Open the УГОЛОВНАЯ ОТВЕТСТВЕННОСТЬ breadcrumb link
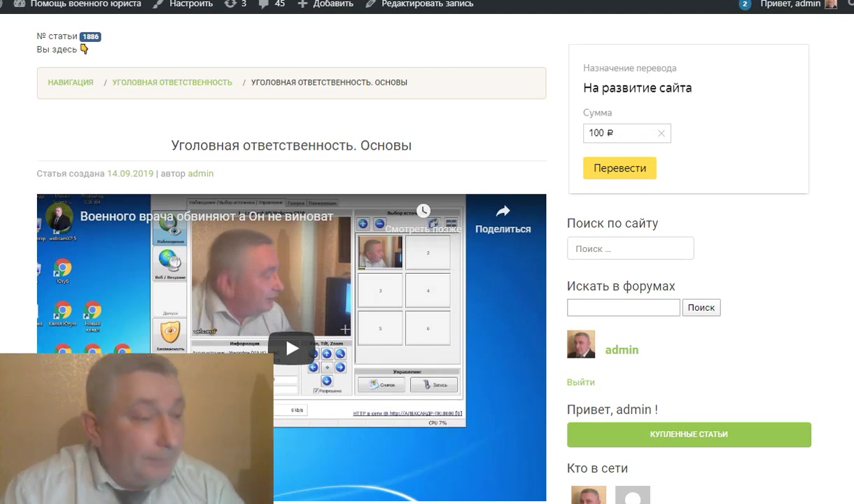The width and height of the screenshot is (854, 504). [x=172, y=83]
